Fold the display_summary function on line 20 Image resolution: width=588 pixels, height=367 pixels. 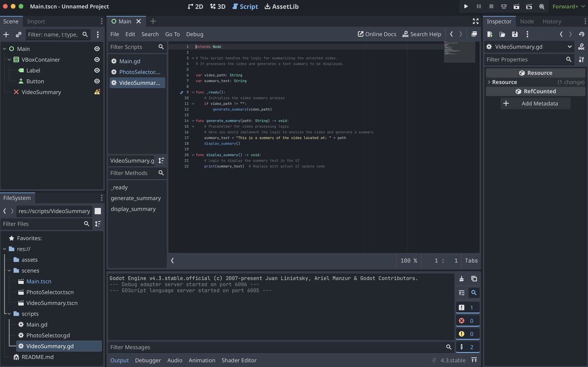[x=193, y=155]
